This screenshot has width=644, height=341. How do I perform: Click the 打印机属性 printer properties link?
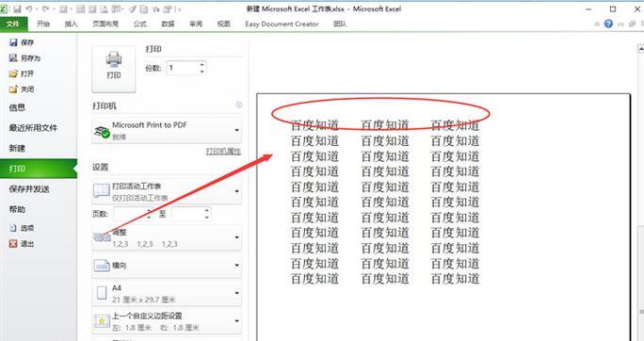pyautogui.click(x=223, y=152)
